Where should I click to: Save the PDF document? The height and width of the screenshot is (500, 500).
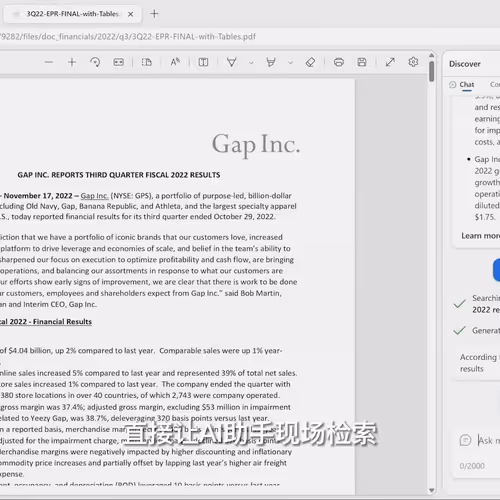(x=362, y=62)
